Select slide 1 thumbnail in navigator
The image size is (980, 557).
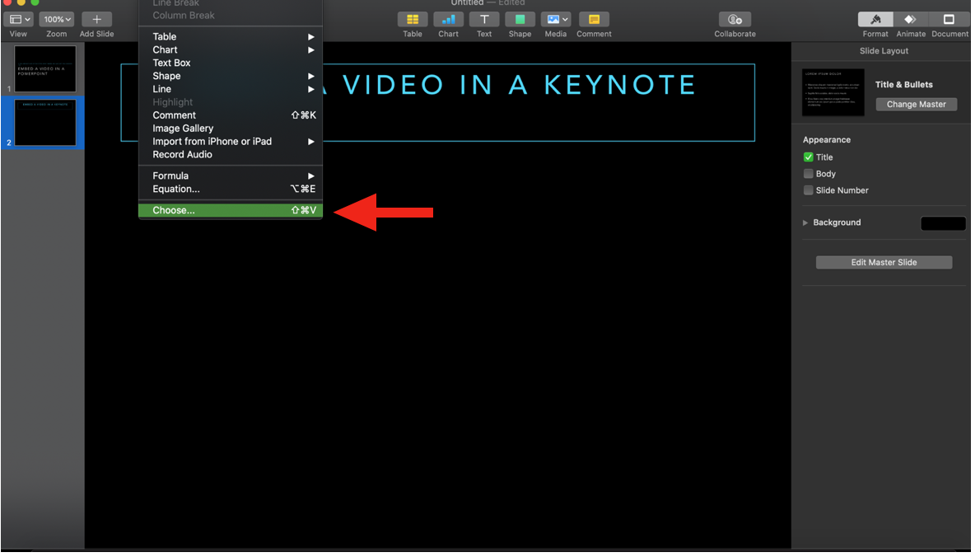(45, 69)
